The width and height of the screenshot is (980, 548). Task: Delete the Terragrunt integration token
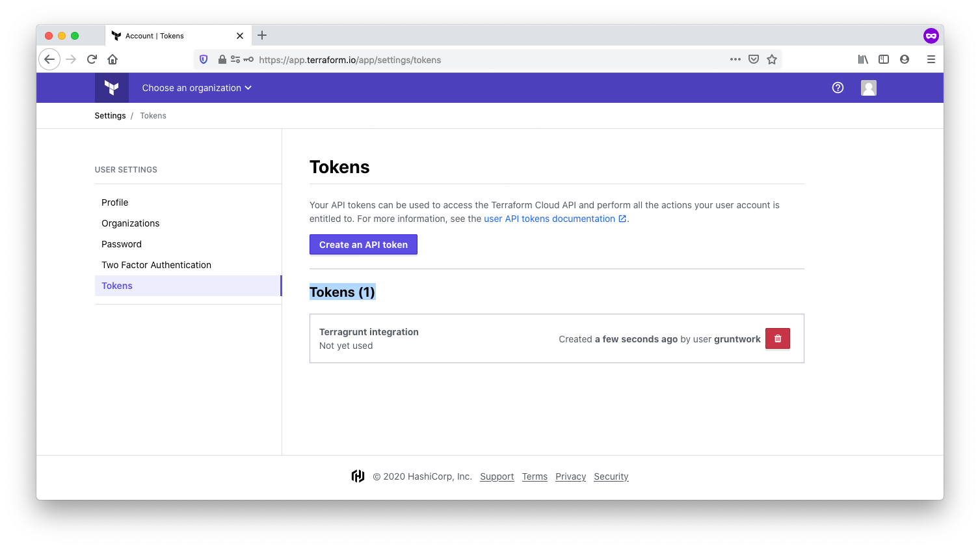click(777, 338)
